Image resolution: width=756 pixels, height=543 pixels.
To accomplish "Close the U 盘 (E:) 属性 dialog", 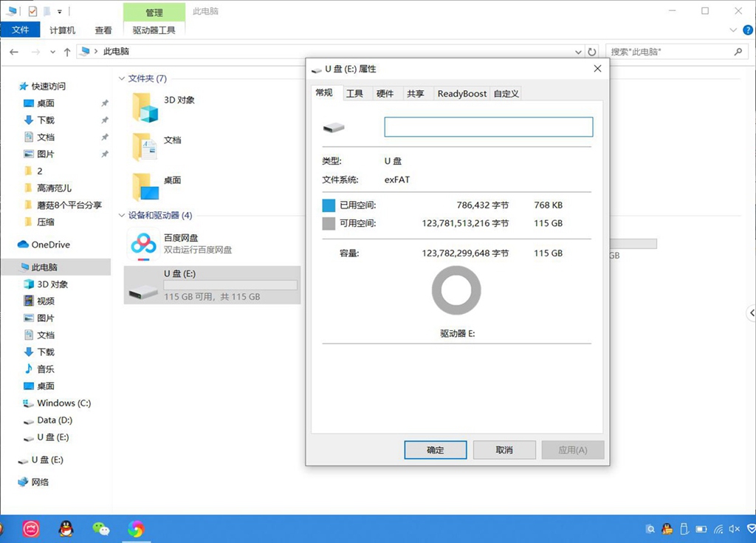I will 597,69.
